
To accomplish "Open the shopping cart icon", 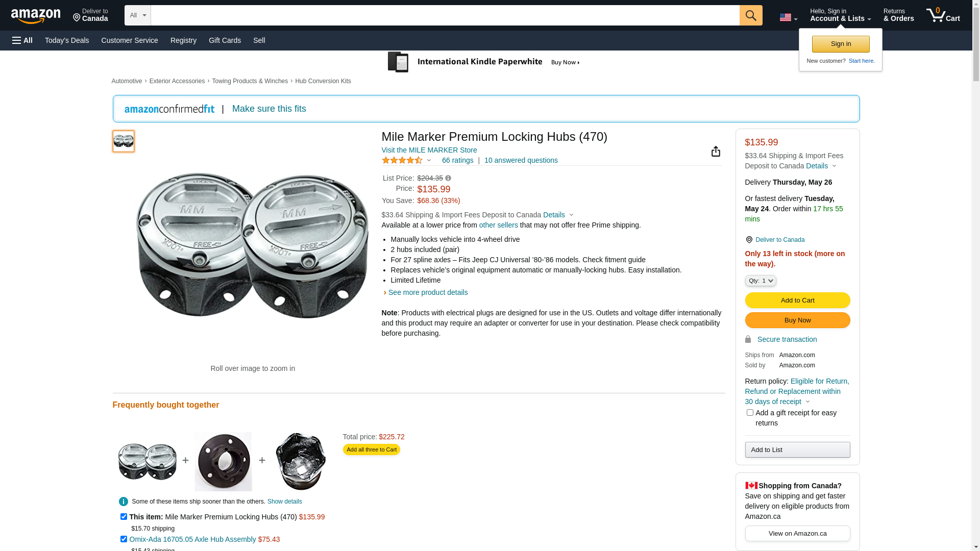I will [x=943, y=15].
